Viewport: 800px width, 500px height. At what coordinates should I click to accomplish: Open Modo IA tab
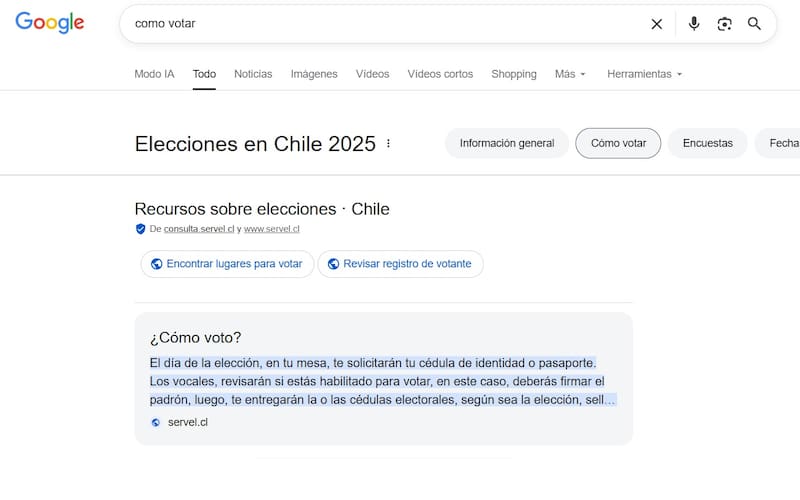154,74
